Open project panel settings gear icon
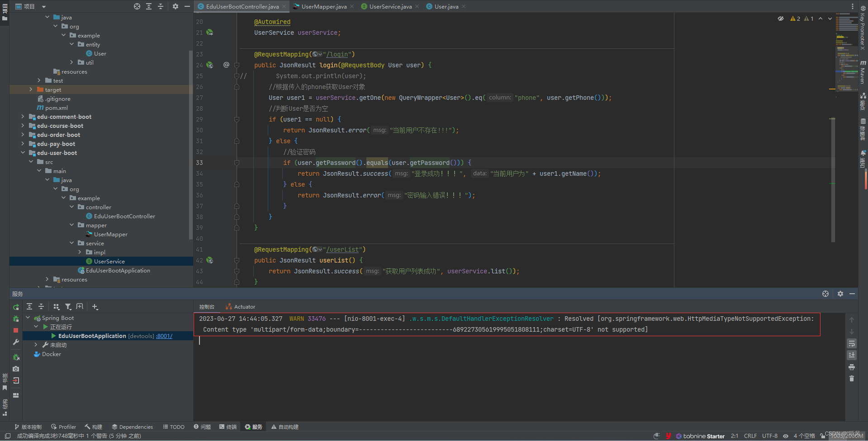 pos(175,7)
